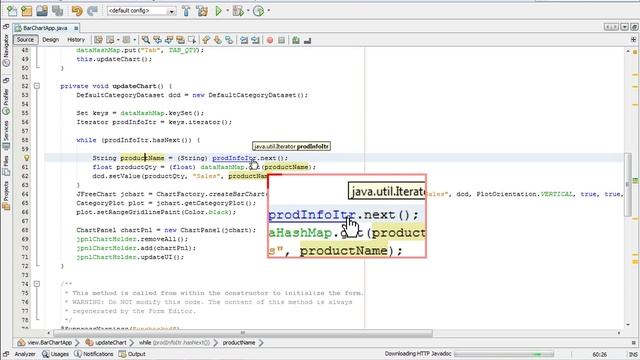Open the Debug button dropdown arrow
640x360 pixels.
click(248, 11)
